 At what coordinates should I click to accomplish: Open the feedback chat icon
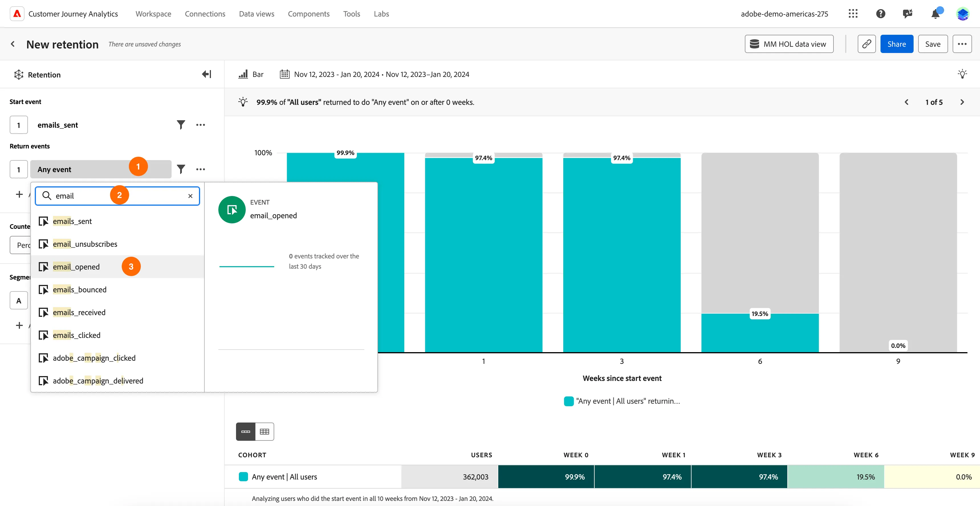[908, 14]
